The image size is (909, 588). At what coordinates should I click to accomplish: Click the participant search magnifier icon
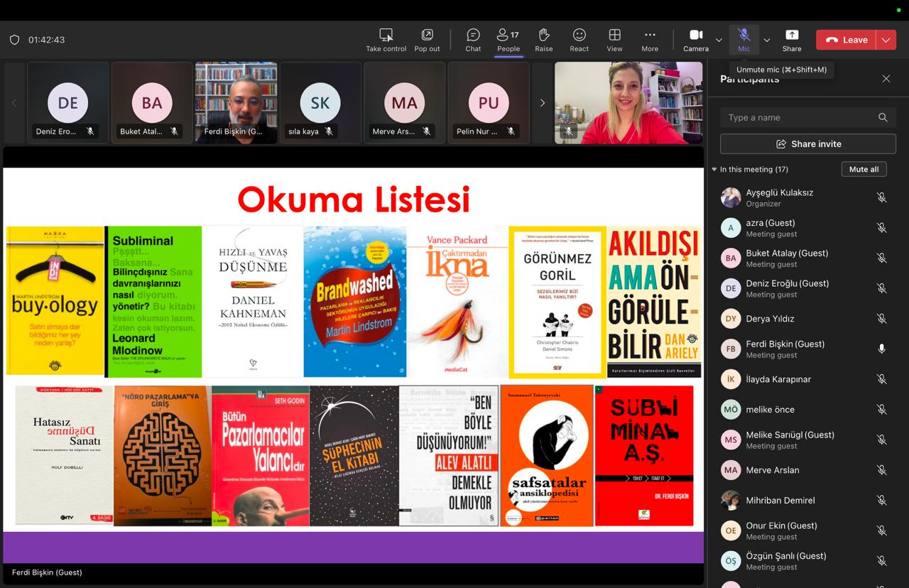pos(883,117)
